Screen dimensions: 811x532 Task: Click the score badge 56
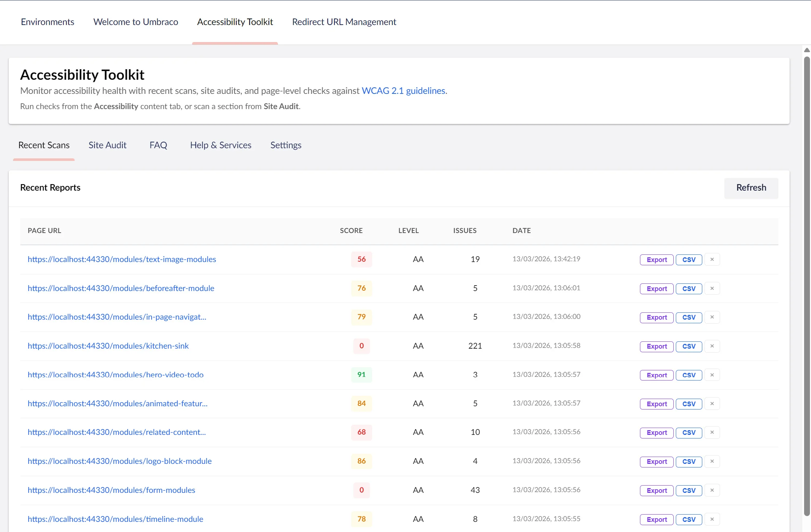coord(361,259)
